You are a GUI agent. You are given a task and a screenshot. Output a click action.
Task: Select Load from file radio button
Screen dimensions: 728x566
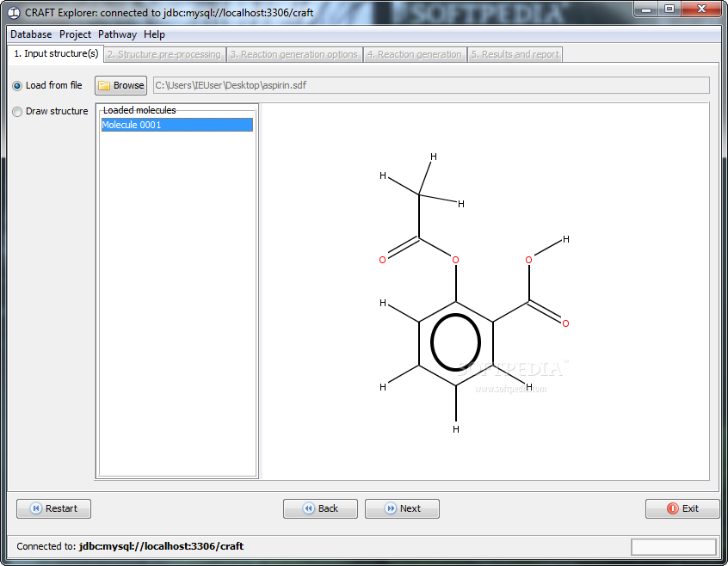tap(17, 86)
